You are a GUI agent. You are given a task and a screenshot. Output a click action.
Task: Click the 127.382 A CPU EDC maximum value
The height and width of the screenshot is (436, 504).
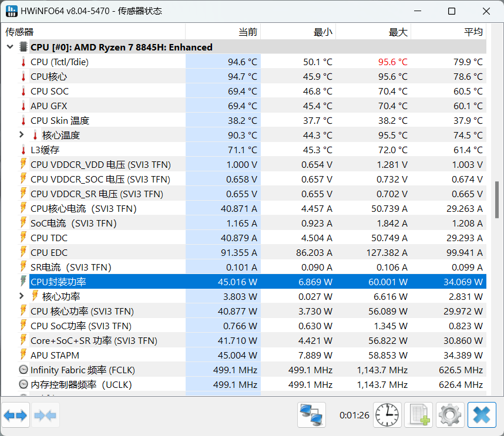pos(387,253)
